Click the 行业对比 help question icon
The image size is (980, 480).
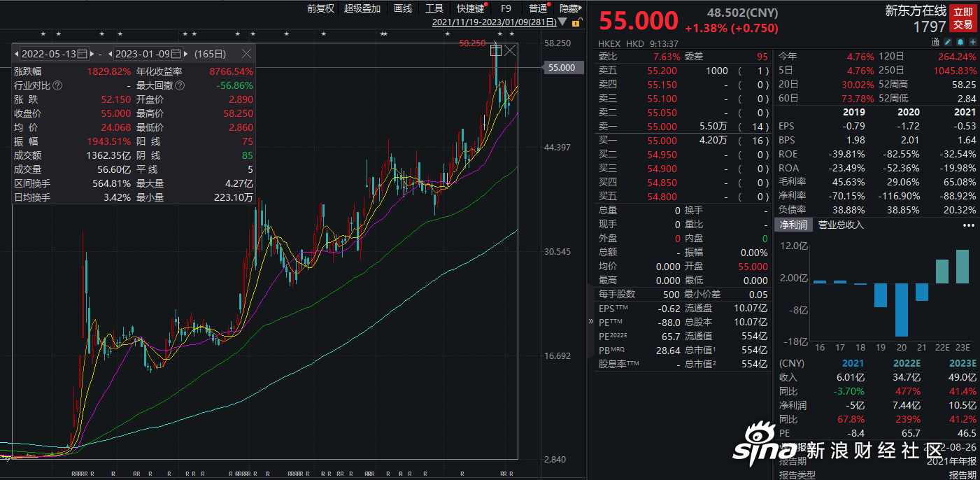tap(57, 85)
